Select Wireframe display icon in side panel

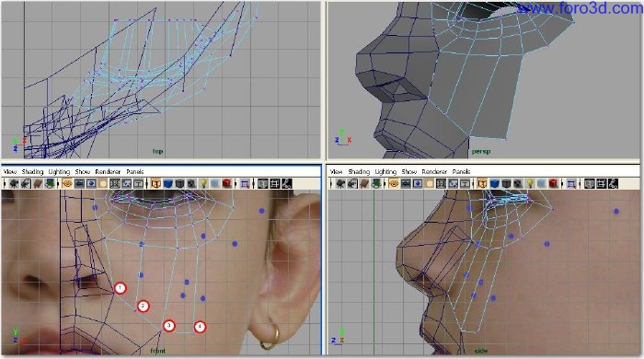[x=483, y=183]
